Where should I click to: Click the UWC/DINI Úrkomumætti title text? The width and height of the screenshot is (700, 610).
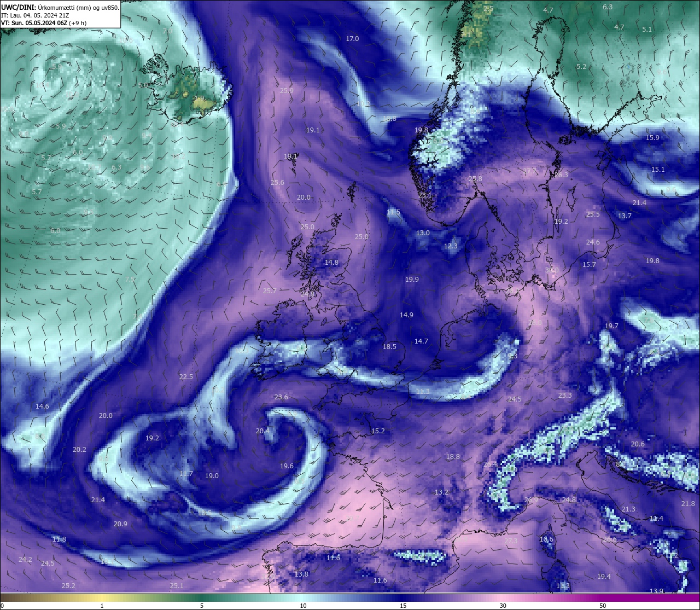[x=60, y=7]
